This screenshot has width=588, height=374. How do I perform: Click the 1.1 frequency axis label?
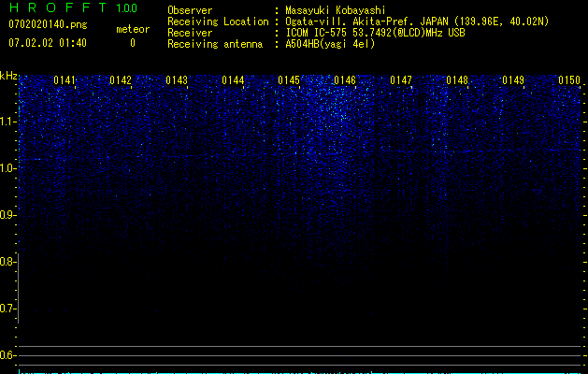click(7, 122)
